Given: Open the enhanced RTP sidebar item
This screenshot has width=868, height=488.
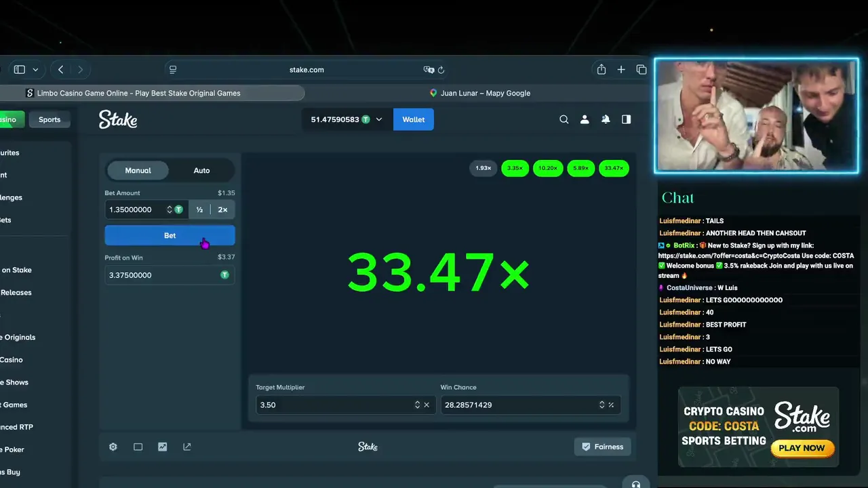Looking at the screenshot, I should (16, 427).
